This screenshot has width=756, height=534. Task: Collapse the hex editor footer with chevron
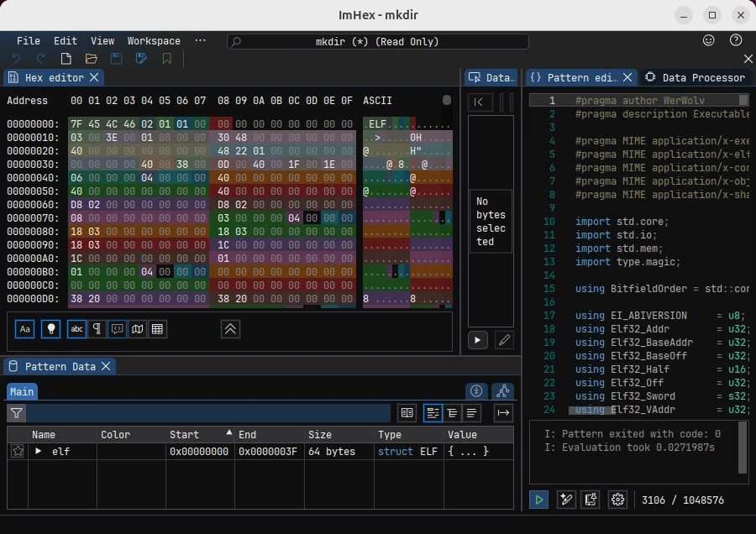pos(230,329)
